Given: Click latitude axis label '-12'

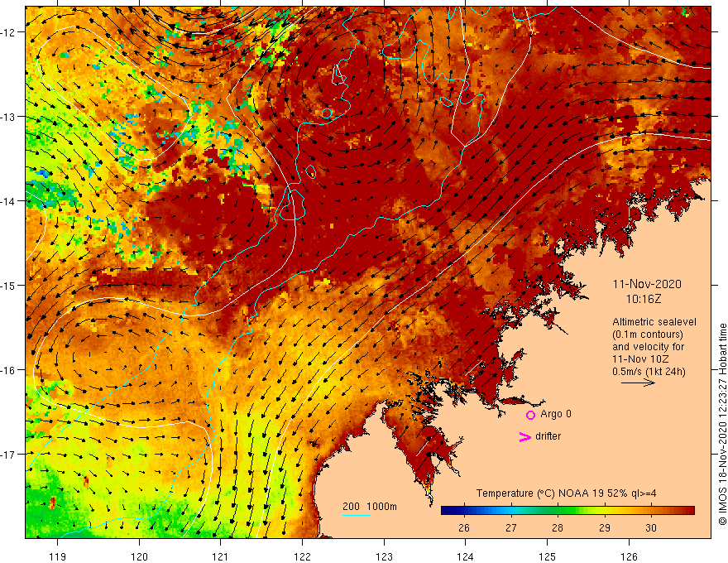Looking at the screenshot, I should [x=8, y=32].
